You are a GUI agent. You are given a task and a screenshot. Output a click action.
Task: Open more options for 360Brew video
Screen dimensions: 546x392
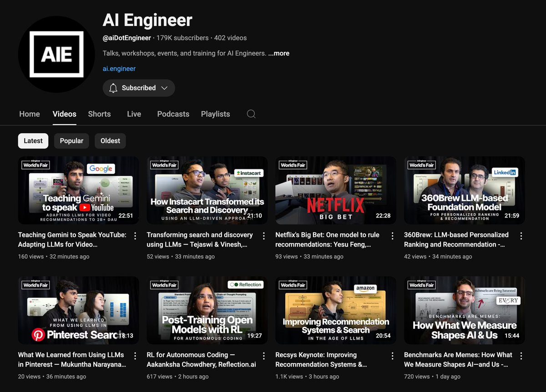[x=521, y=236]
